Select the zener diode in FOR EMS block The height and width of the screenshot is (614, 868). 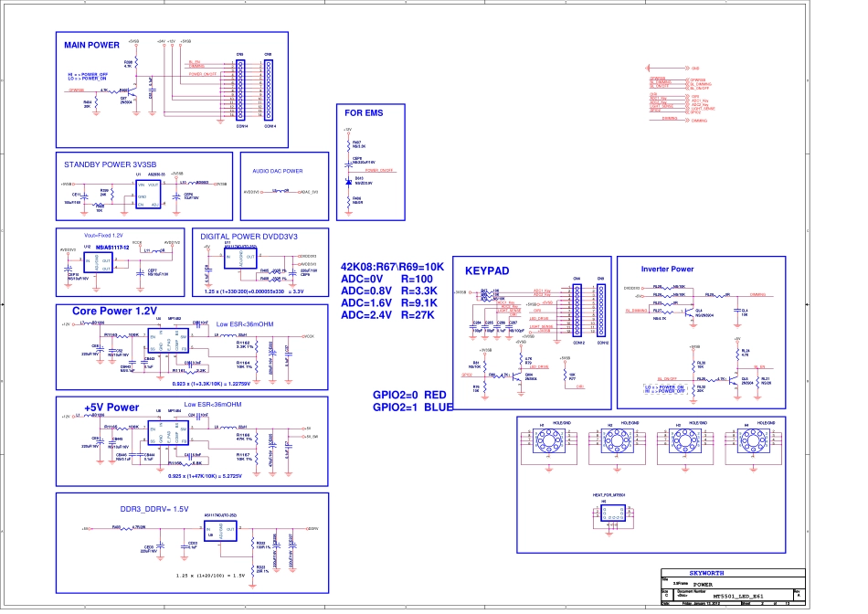click(346, 181)
